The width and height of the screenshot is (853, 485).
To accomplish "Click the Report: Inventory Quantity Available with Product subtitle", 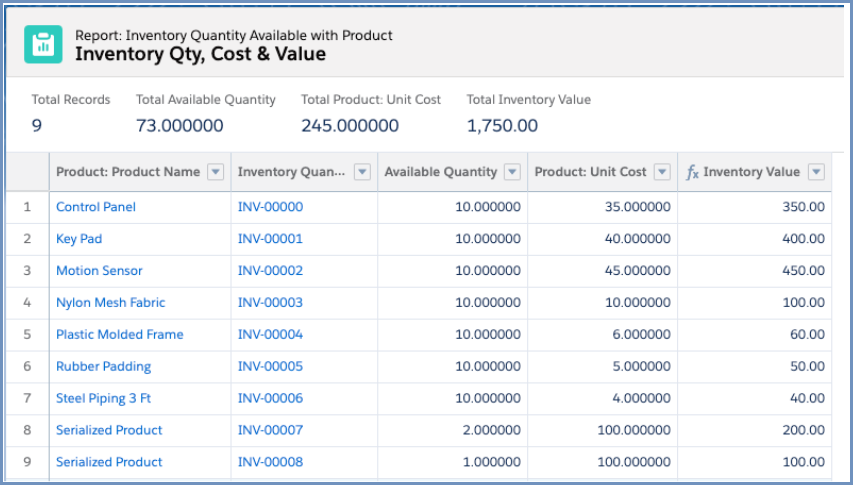I will pyautogui.click(x=233, y=35).
